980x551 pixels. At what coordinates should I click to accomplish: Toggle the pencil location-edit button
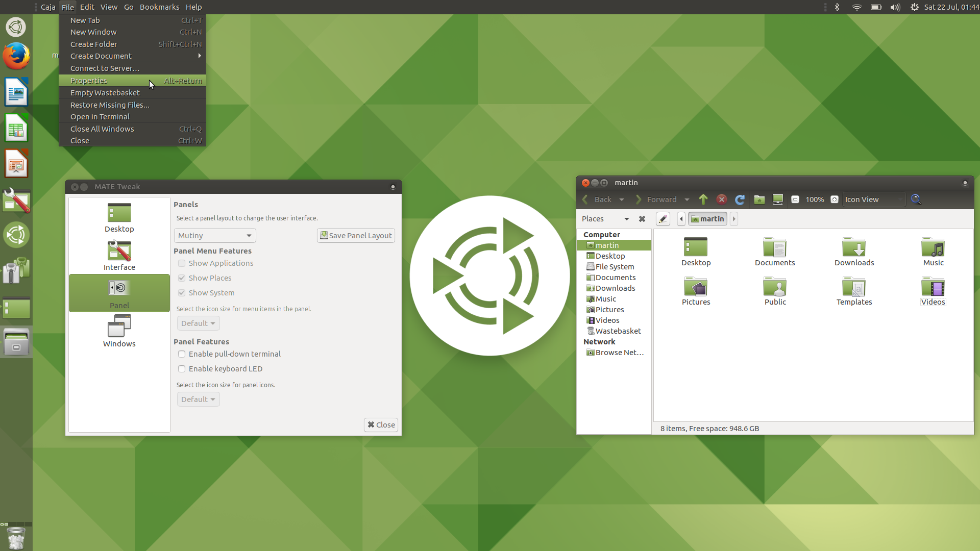663,219
